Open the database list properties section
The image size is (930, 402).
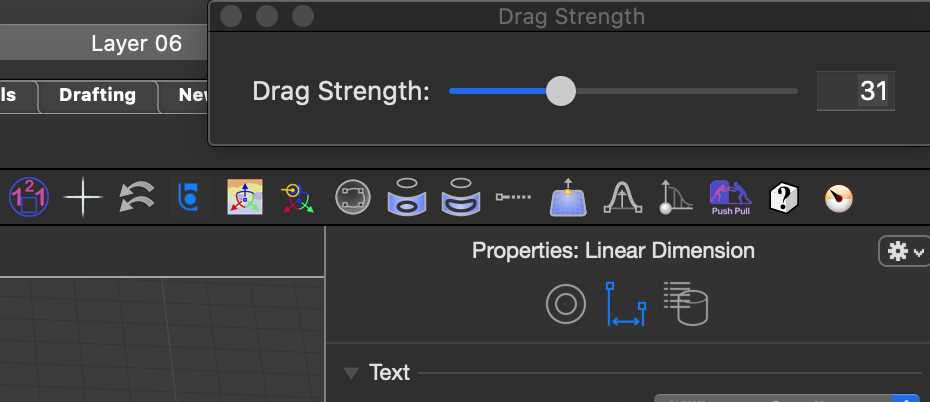click(x=686, y=304)
